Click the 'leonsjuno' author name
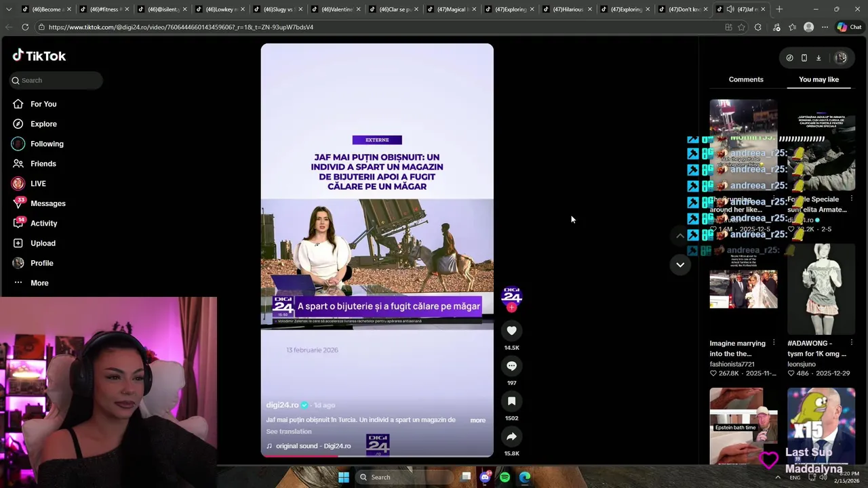Screen dimensions: 868x488 801,364
